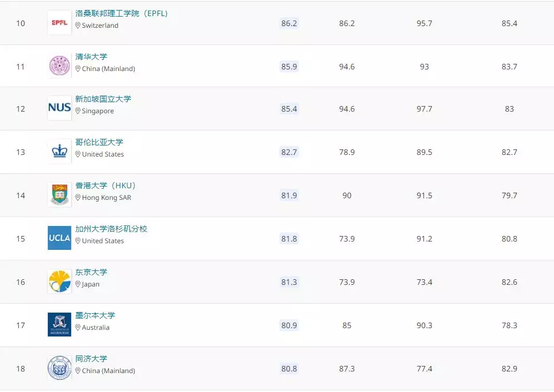Click the location pin next to Switzerland
554x392 pixels.
[78, 26]
